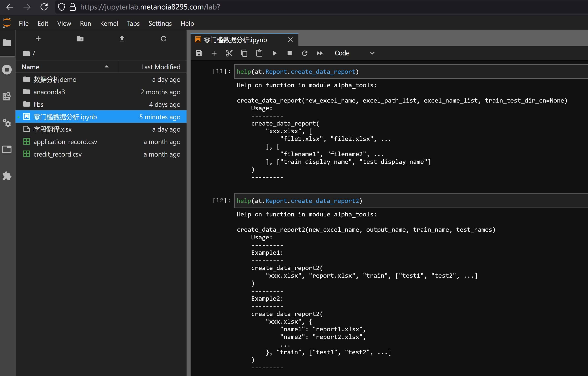The image size is (588, 376).
Task: Restart kernel and run all cells
Action: point(320,53)
